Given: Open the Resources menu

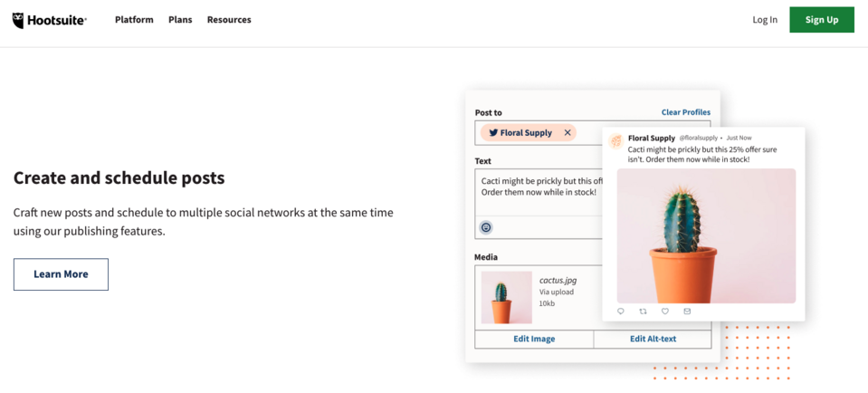Looking at the screenshot, I should tap(229, 20).
